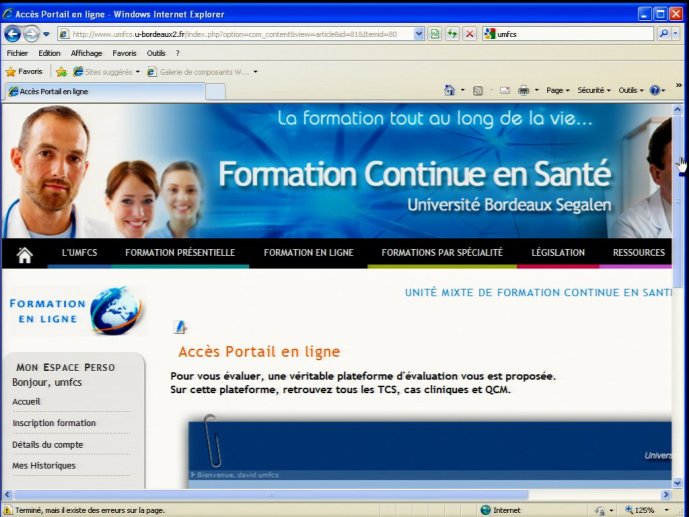
Task: Go back with the browser Back arrow
Action: (x=12, y=34)
